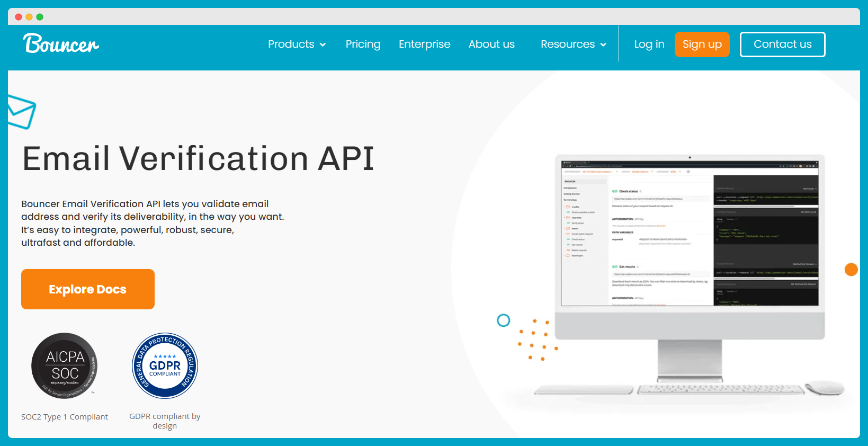This screenshot has height=446, width=868.
Task: Click the Log in link
Action: pos(649,44)
